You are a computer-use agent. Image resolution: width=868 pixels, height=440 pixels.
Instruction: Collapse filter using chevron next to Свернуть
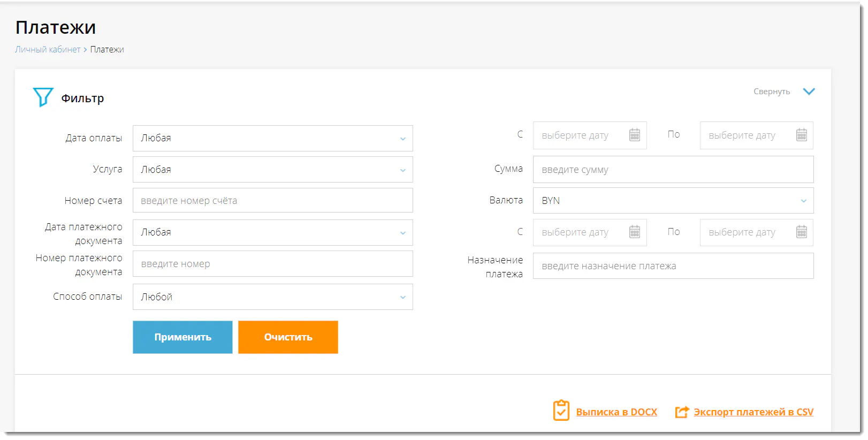pyautogui.click(x=809, y=92)
